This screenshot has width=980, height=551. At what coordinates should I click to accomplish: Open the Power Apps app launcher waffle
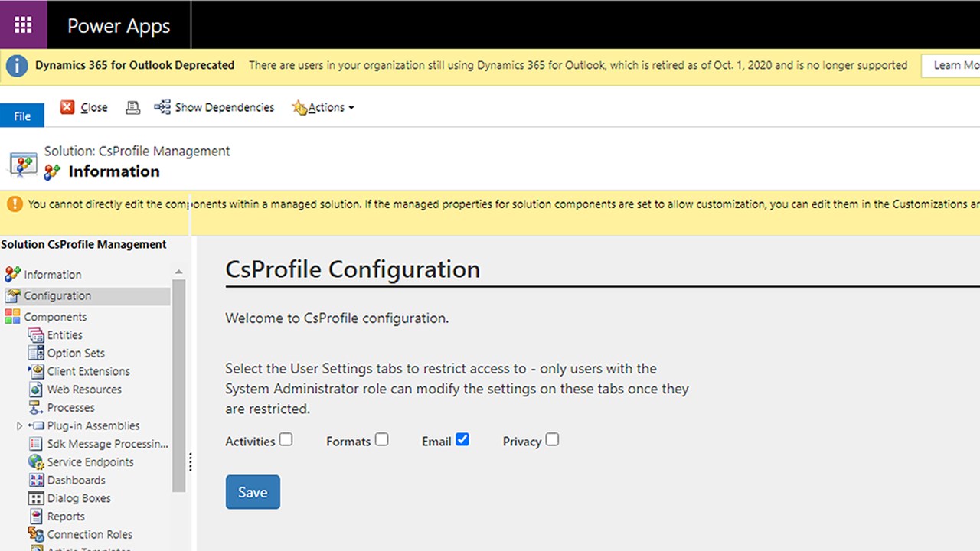(x=24, y=24)
